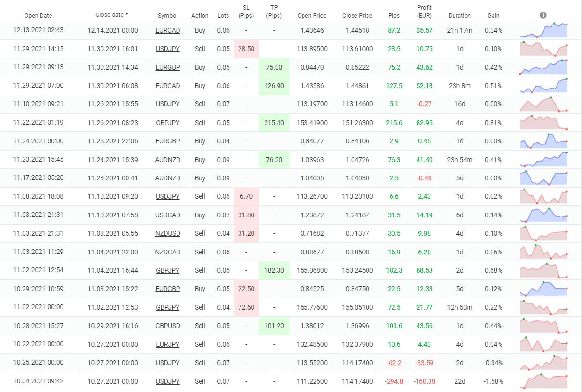This screenshot has width=582, height=392.
Task: Sort the table by Open Date header
Action: pyautogui.click(x=38, y=16)
